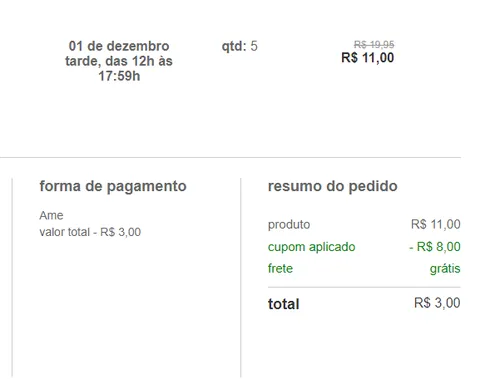Click the cupom aplicado green label
Screen dimensions: 500x379
tap(312, 247)
